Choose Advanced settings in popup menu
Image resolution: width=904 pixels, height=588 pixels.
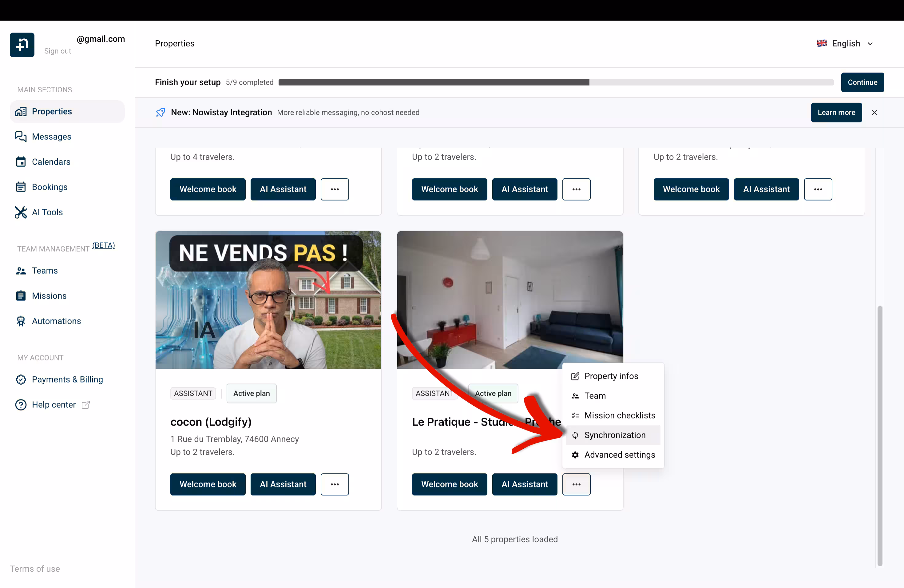coord(619,455)
